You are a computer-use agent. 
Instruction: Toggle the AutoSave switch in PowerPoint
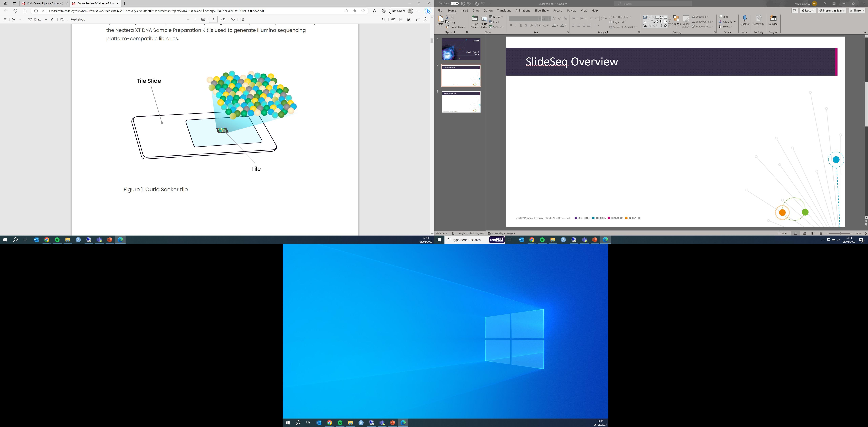point(455,3)
